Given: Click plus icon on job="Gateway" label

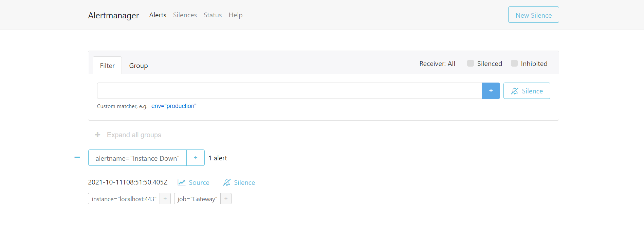Looking at the screenshot, I should click(226, 199).
